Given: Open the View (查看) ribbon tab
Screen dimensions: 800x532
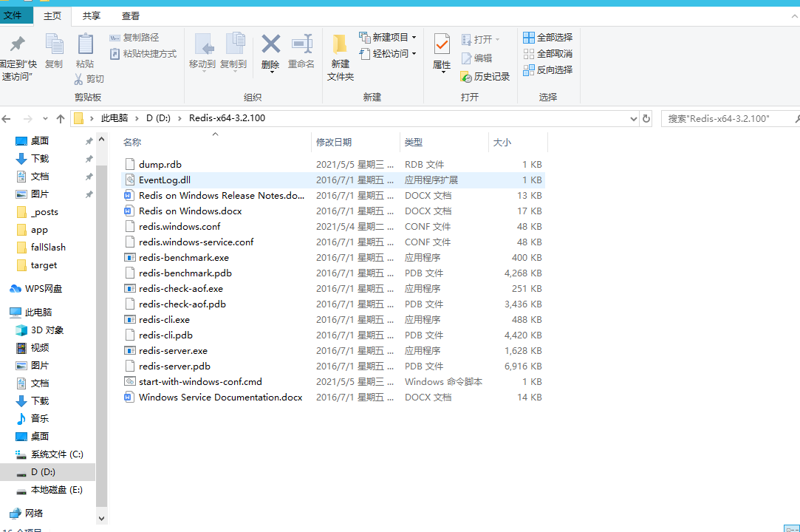Looking at the screenshot, I should click(131, 16).
